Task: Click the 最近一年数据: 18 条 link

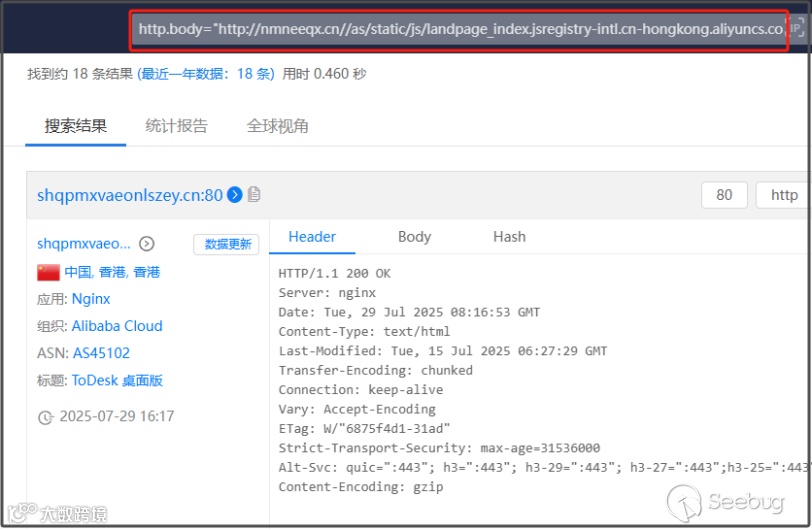Action: pos(206,74)
